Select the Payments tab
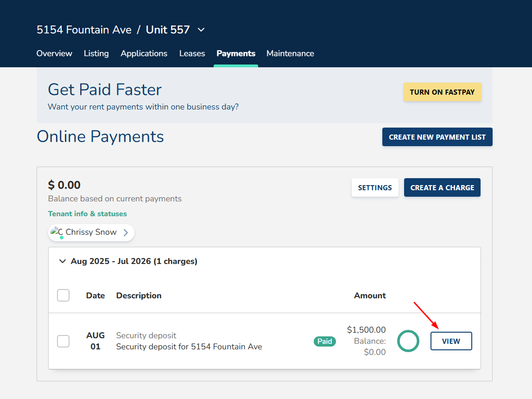The width and height of the screenshot is (532, 399). pos(236,53)
